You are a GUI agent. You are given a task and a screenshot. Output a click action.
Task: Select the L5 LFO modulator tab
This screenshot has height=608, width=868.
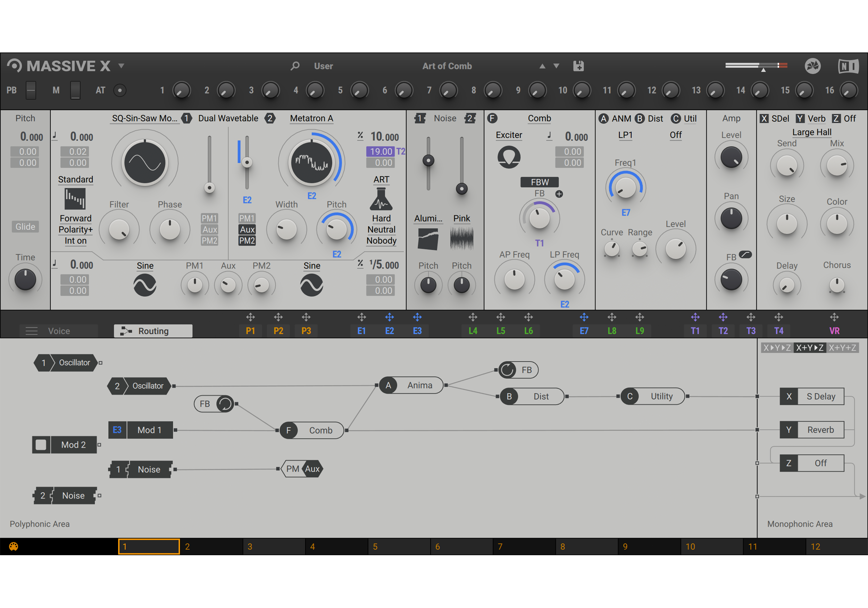501,331
